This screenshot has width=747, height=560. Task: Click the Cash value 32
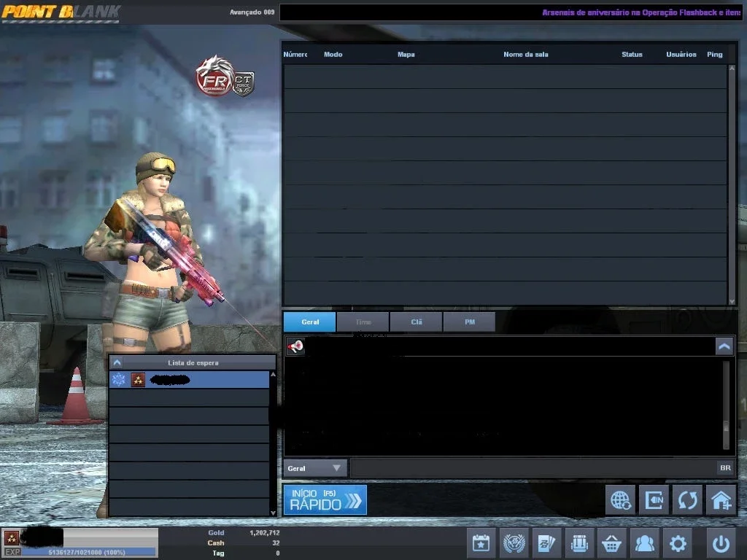click(276, 542)
